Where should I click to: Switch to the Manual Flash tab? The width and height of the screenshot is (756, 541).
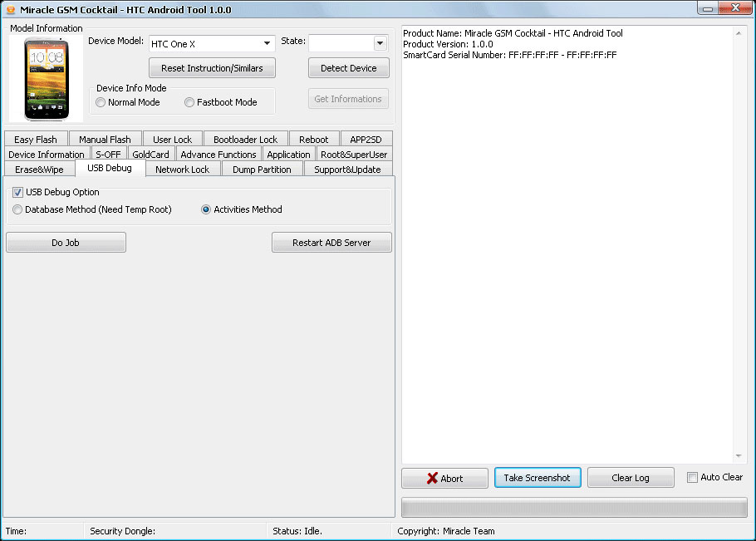pyautogui.click(x=105, y=140)
